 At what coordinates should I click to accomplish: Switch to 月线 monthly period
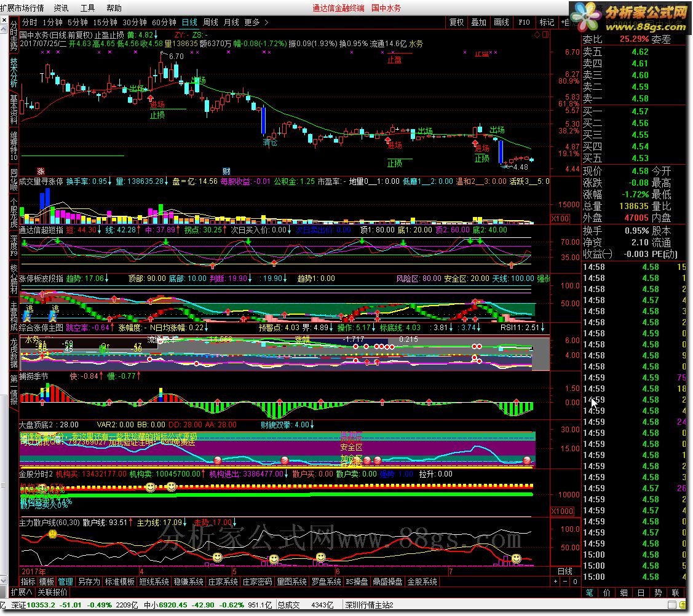coord(231,22)
